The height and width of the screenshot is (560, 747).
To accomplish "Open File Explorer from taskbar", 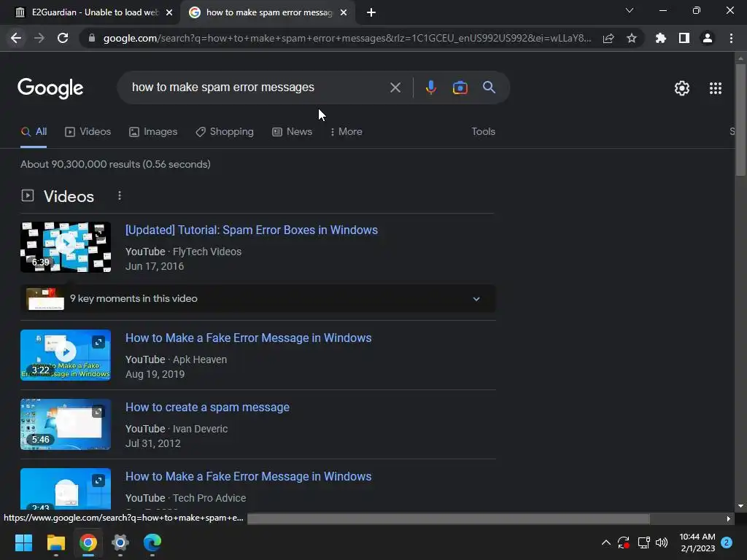I will point(55,542).
